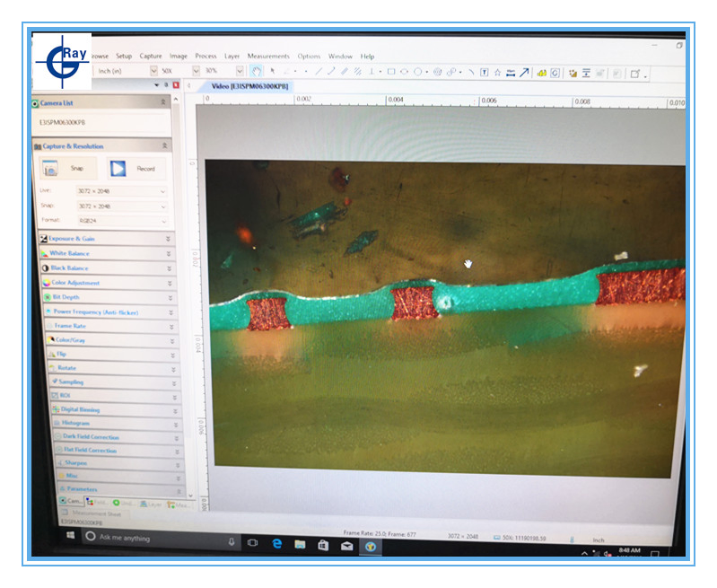
Task: Expand the Histogram panel
Action: click(117, 424)
